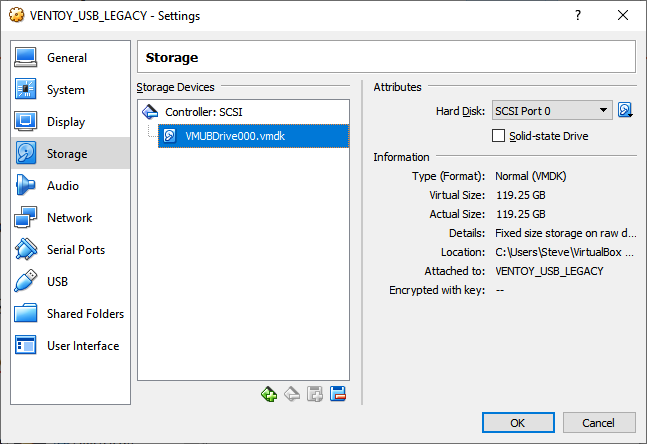Image resolution: width=647 pixels, height=444 pixels.
Task: Open the SCSI Port 0 dropdown
Action: (x=552, y=111)
